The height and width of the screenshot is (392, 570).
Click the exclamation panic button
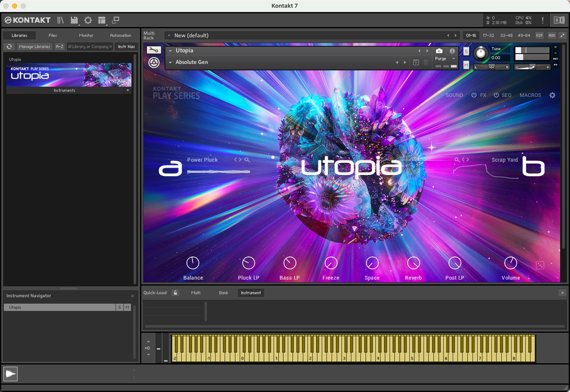coord(542,20)
